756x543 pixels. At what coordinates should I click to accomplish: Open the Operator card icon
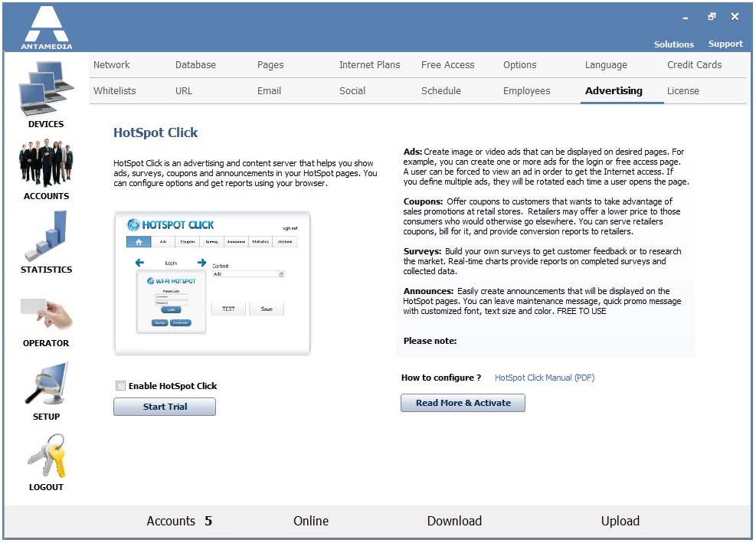pos(46,314)
